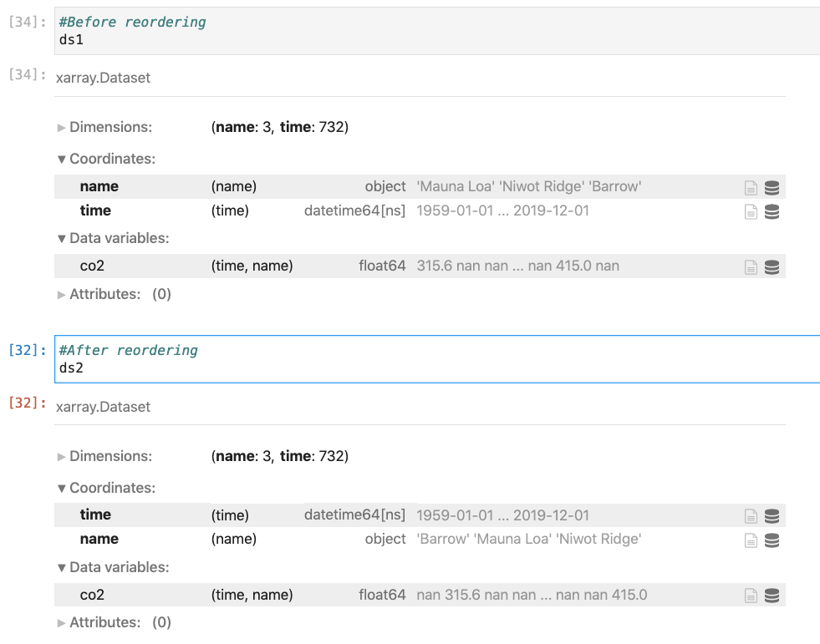Show data repr icon for co2 in ds1
Viewport: 820px width, 644px height.
click(772, 266)
